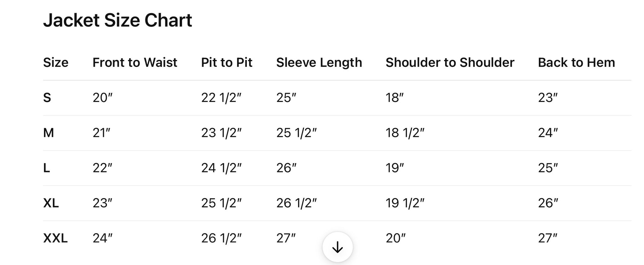The image size is (644, 265).
Task: Select the Back to Hem column header
Action: [576, 63]
